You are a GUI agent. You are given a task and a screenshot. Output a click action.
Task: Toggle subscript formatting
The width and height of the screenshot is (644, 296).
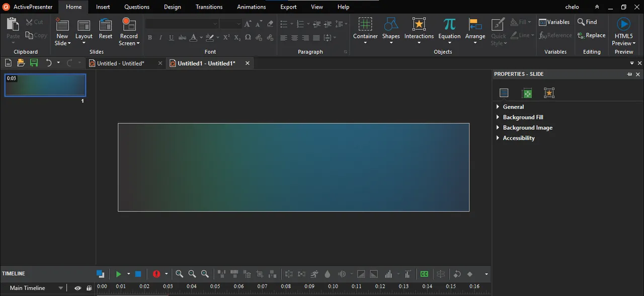[237, 38]
